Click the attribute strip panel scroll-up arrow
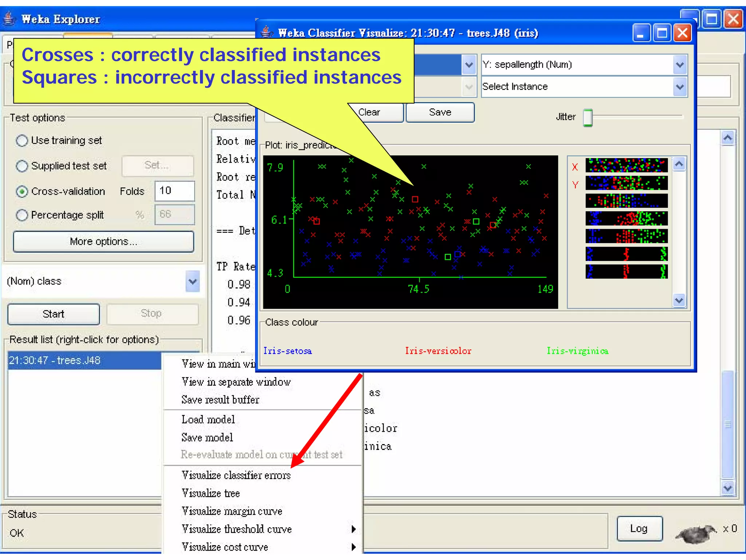Viewport: 746px width, 560px height. tap(679, 164)
